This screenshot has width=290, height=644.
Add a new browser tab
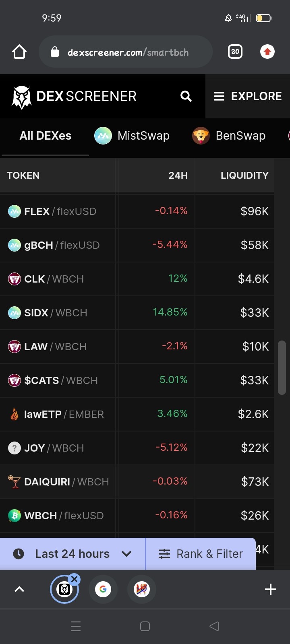(271, 589)
